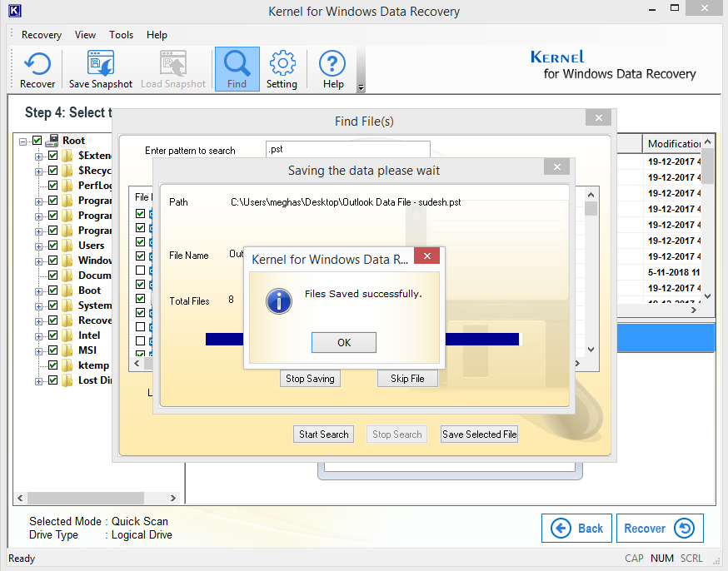The height and width of the screenshot is (571, 728).
Task: Click the bottom Recover button
Action: [x=660, y=528]
